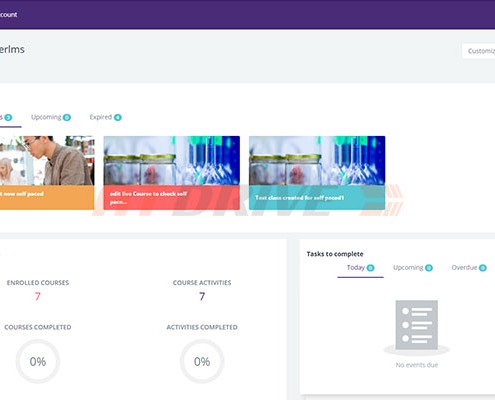This screenshot has height=400, width=495.
Task: Click the count badge on Upcoming courses tab
Action: (x=67, y=117)
